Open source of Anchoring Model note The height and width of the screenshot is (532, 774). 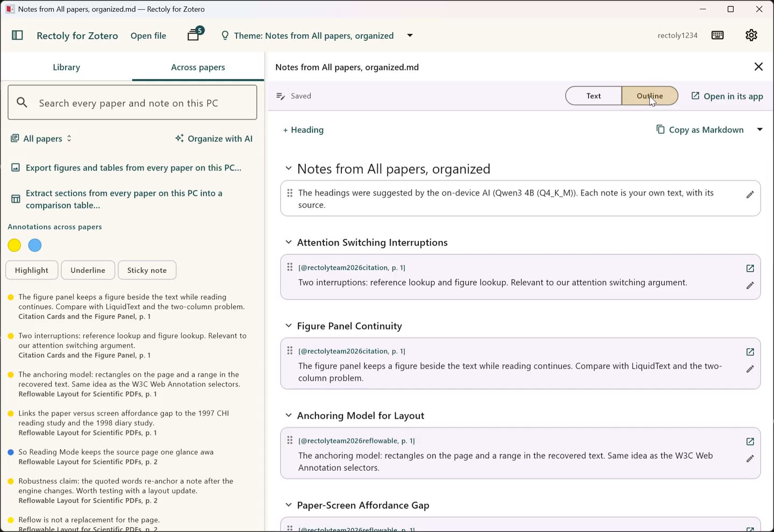click(750, 442)
